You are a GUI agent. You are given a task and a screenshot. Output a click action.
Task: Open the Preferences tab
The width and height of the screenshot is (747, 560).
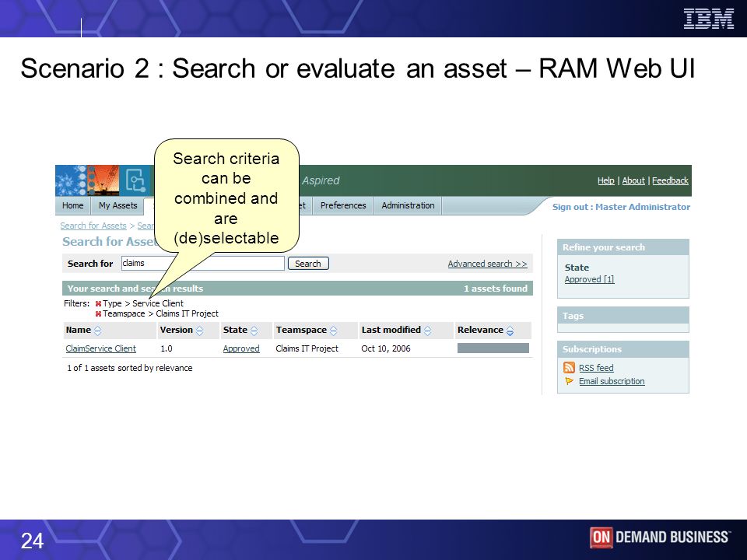coord(343,205)
